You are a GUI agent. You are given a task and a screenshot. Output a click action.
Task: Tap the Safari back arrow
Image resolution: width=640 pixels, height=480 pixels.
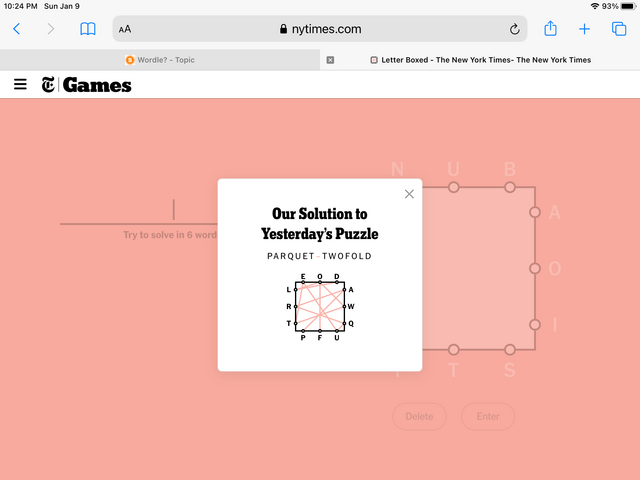pyautogui.click(x=17, y=29)
